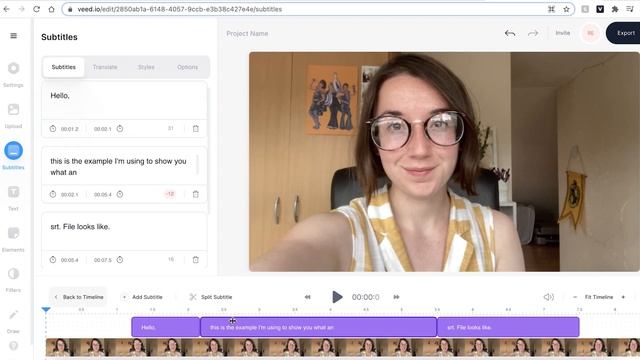This screenshot has width=640, height=360.
Task: Bookmark this page with the star icon
Action: (x=566, y=9)
